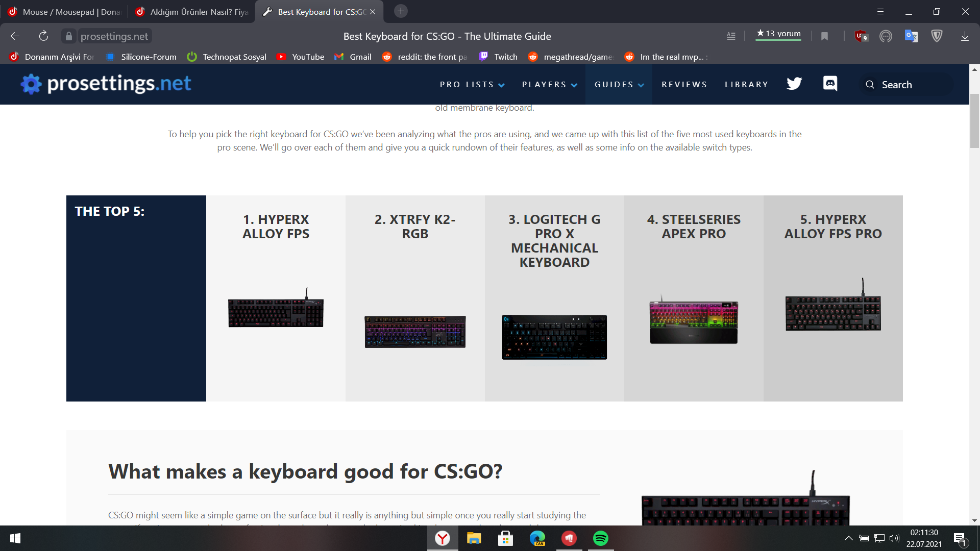Click the page vertical scrollbar thumb
980x551 pixels.
974,121
